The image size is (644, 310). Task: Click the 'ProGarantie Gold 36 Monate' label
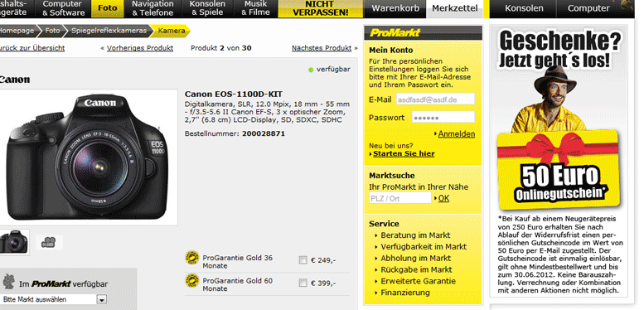coord(237,262)
